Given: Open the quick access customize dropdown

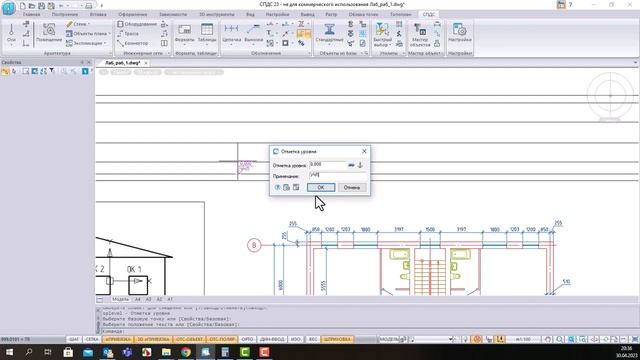Looking at the screenshot, I should [101, 6].
